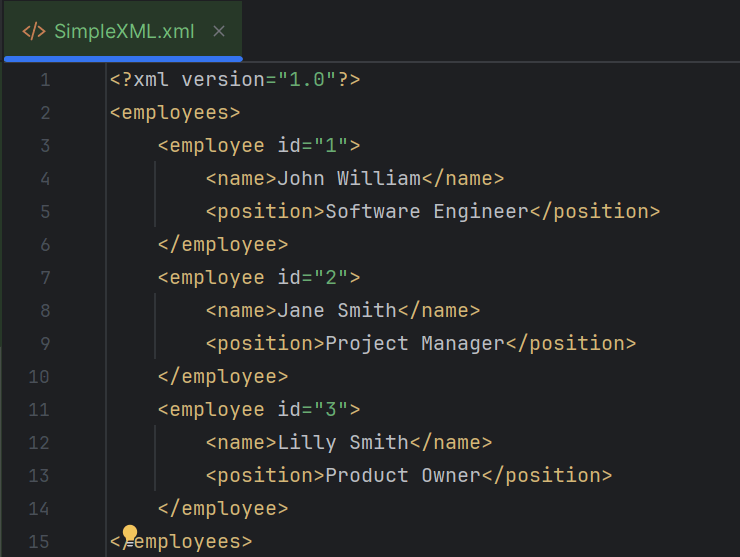This screenshot has width=740, height=557.
Task: Close the SimpleXML.xml tab
Action: point(219,31)
